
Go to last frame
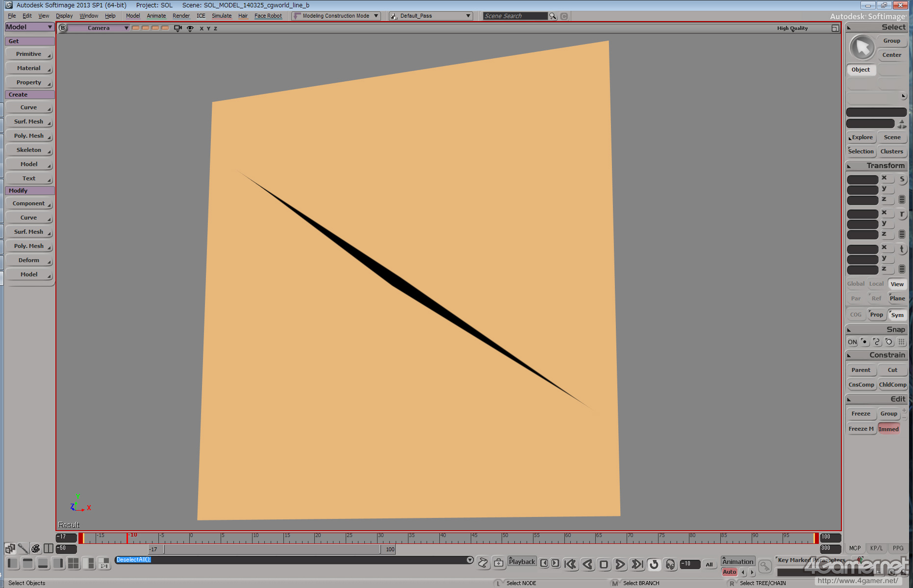(x=637, y=564)
